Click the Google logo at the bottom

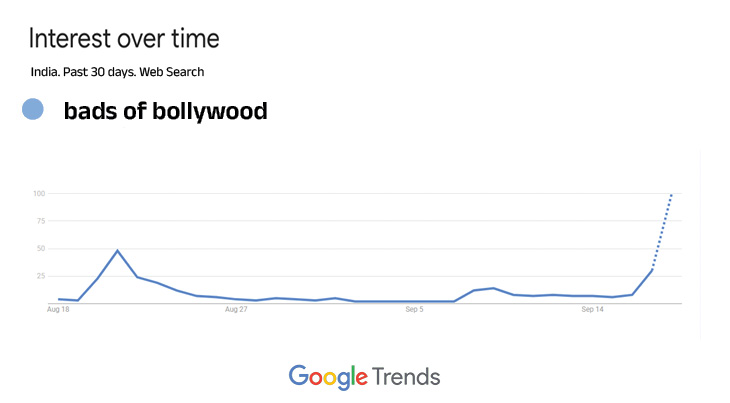327,377
